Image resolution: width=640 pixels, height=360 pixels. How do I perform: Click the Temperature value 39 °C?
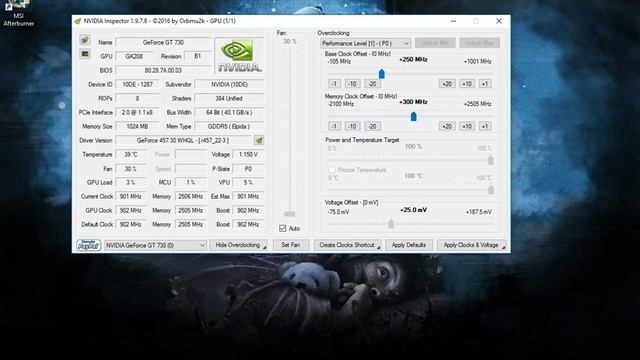(131, 155)
